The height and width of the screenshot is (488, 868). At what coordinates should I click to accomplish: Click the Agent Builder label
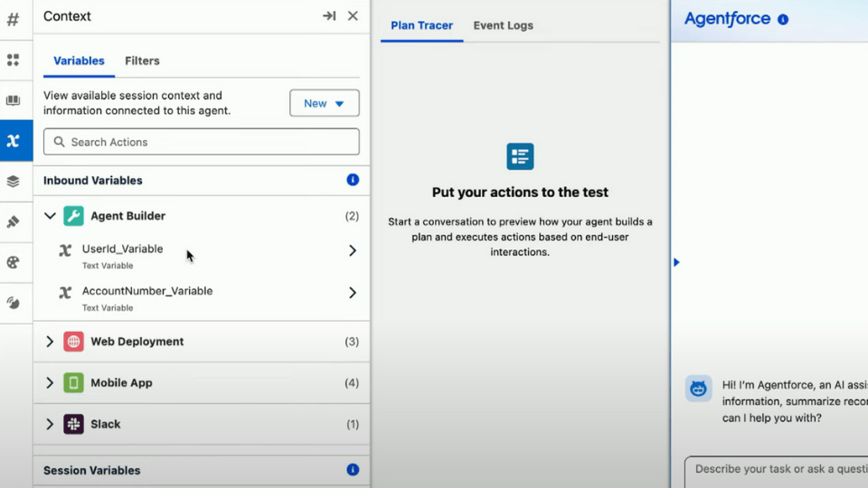point(127,216)
